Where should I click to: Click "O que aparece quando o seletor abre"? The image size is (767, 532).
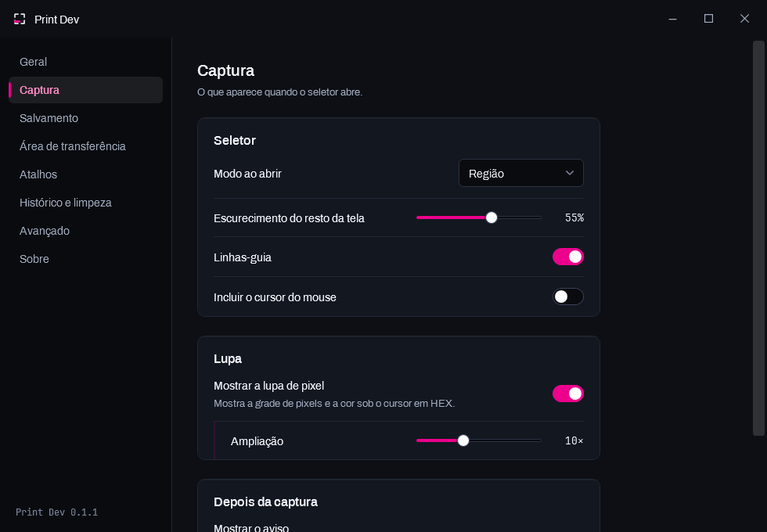click(x=280, y=92)
